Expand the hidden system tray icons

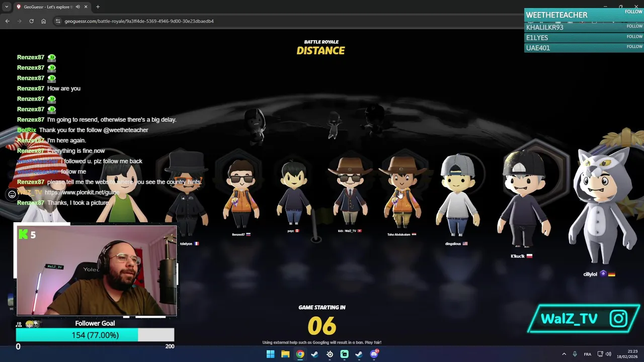563,354
